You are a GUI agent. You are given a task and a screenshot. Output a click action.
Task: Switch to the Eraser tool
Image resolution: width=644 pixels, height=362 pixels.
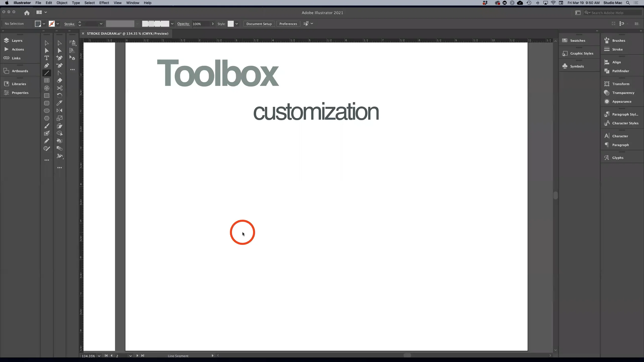60,80
